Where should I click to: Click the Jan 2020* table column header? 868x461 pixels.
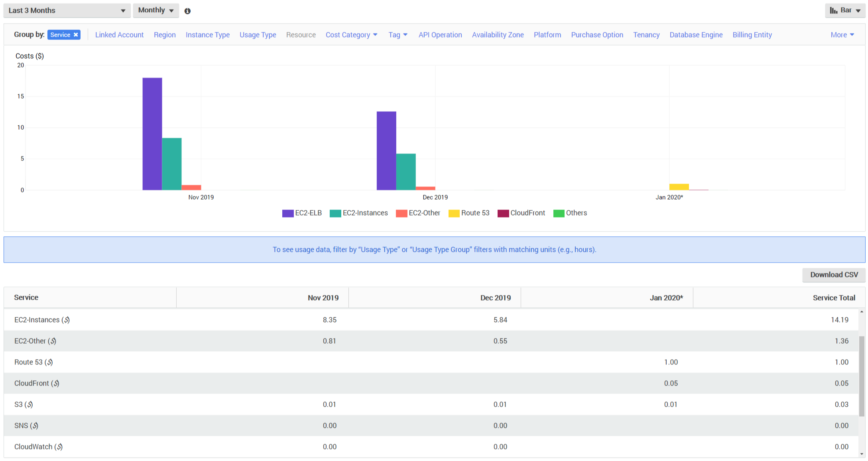(607, 297)
